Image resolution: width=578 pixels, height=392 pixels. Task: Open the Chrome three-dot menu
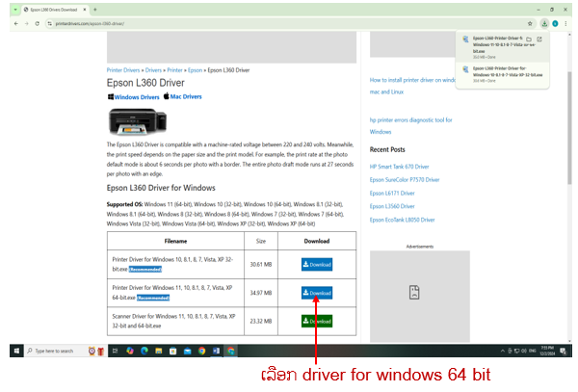568,21
